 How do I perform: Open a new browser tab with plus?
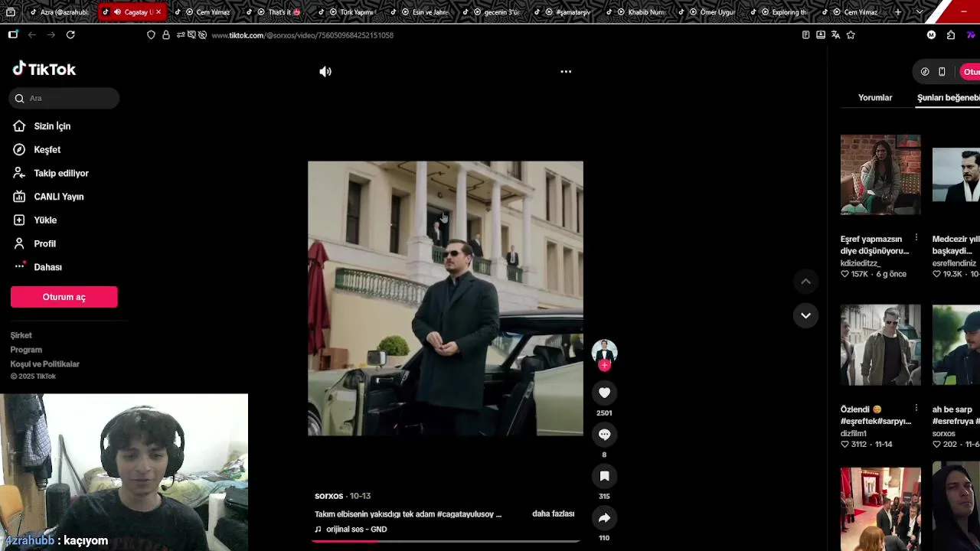898,12
